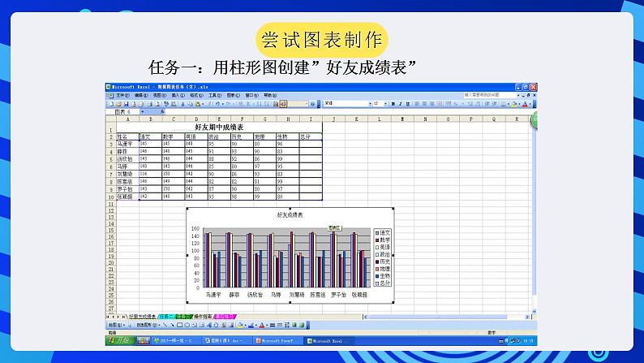The image size is (644, 363).
Task: Open the Draw menu in Drawing toolbar
Action: click(x=116, y=325)
